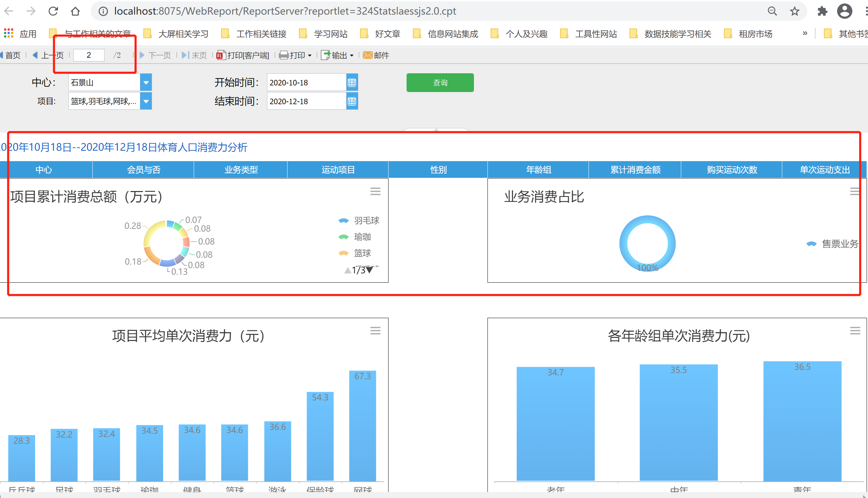868x498 pixels.
Task: Navigate back in browser history
Action: tap(9, 11)
